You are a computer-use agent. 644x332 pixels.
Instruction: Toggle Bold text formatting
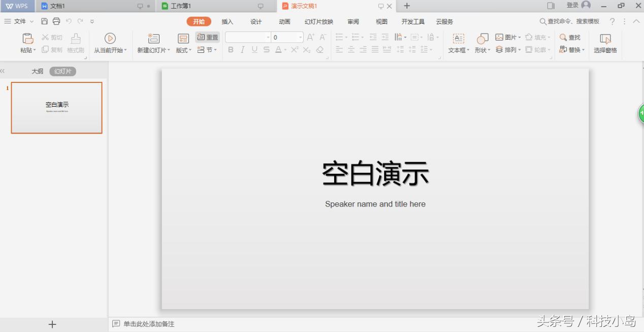pyautogui.click(x=231, y=50)
